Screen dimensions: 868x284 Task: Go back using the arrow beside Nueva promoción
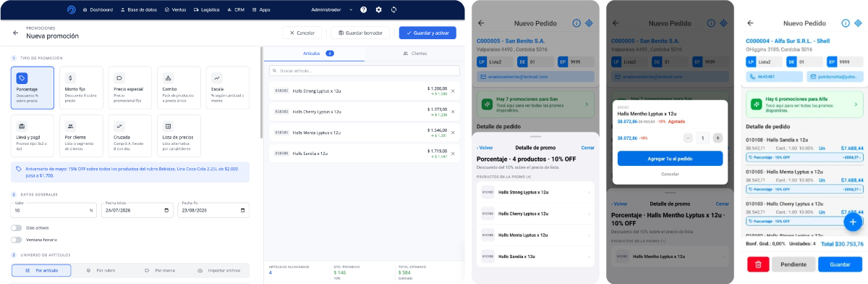(x=15, y=33)
